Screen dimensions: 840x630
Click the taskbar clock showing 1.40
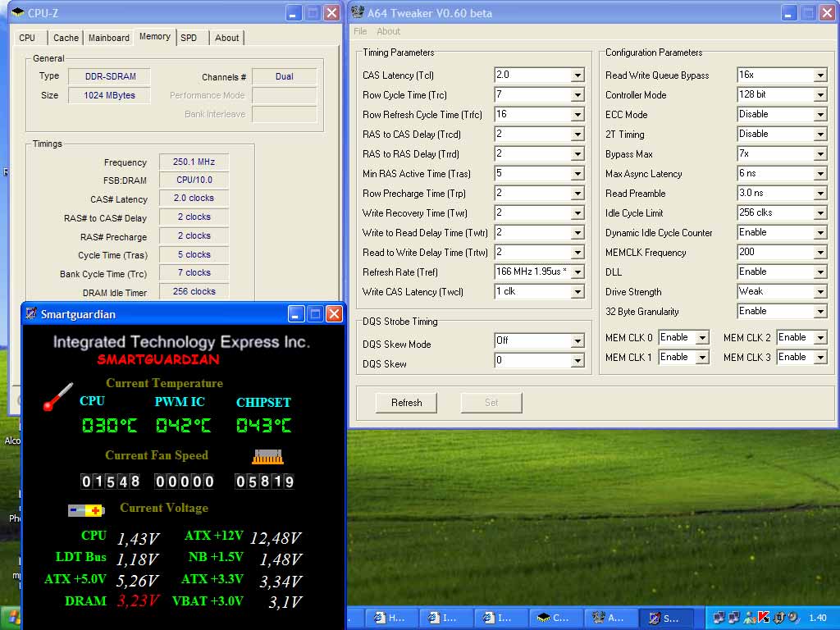click(x=818, y=618)
